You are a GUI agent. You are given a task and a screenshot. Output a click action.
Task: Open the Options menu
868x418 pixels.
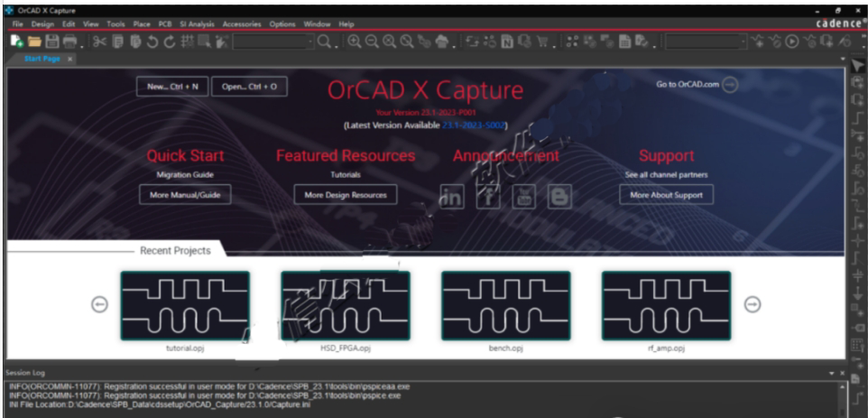(282, 24)
